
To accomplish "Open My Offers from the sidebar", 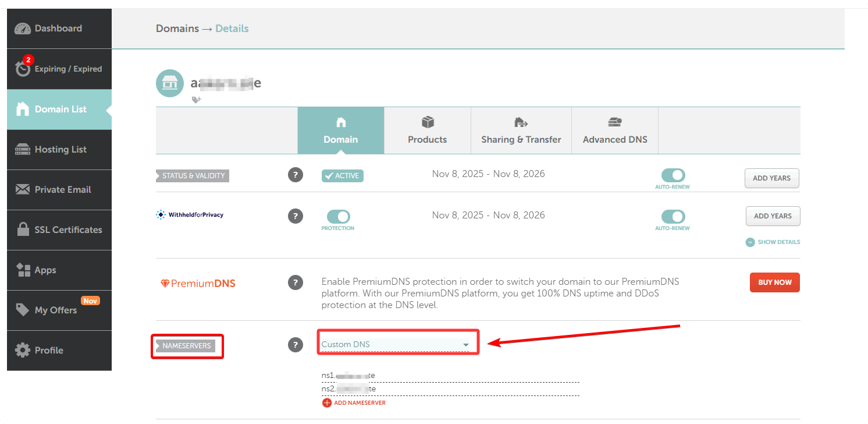I will coord(59,310).
